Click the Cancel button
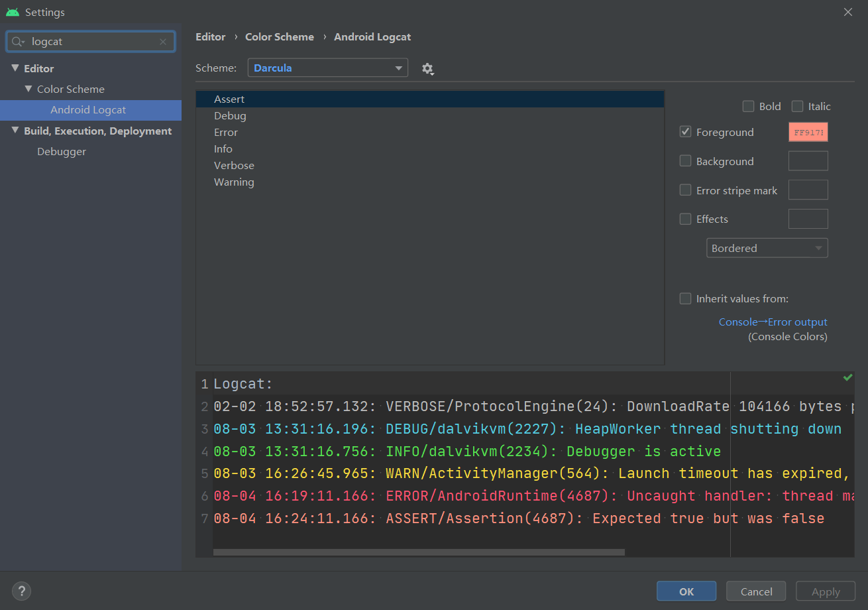 coord(756,591)
